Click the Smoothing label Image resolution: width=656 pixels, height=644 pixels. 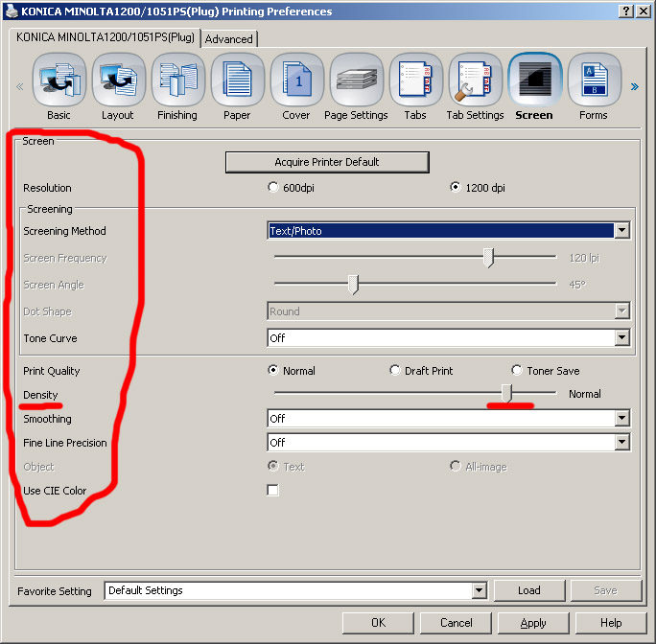tap(47, 419)
